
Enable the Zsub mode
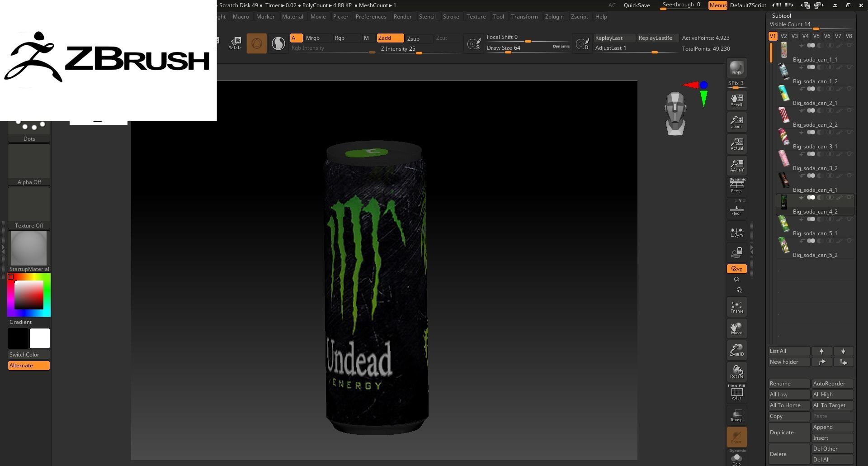pyautogui.click(x=419, y=38)
